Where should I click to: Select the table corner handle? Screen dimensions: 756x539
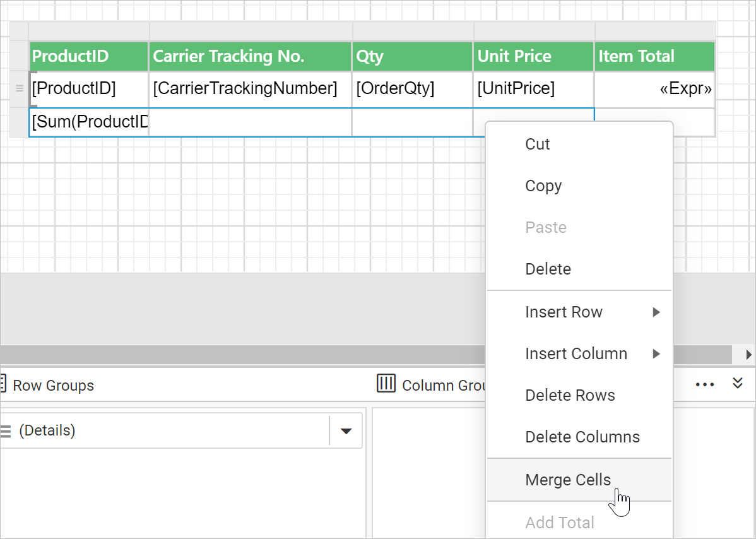20,31
